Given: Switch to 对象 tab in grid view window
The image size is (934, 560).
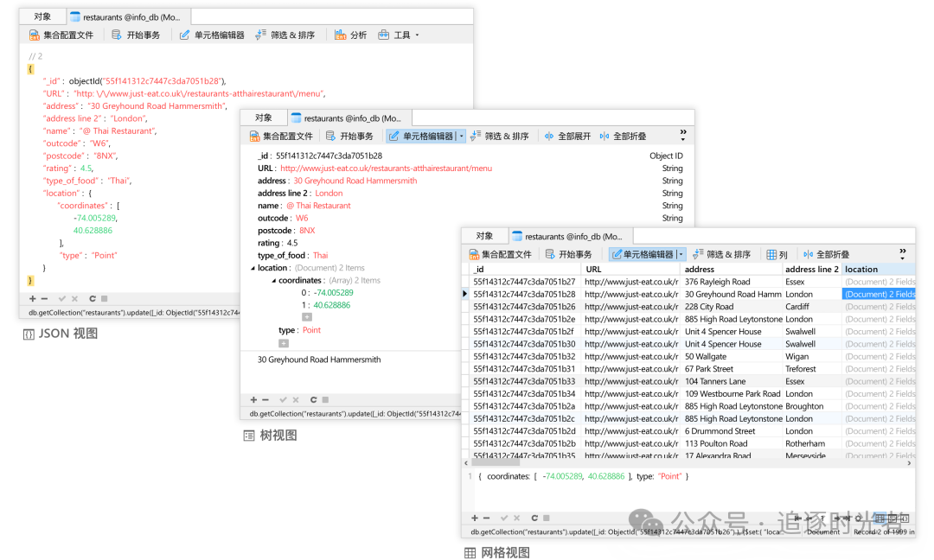Looking at the screenshot, I should pos(484,236).
